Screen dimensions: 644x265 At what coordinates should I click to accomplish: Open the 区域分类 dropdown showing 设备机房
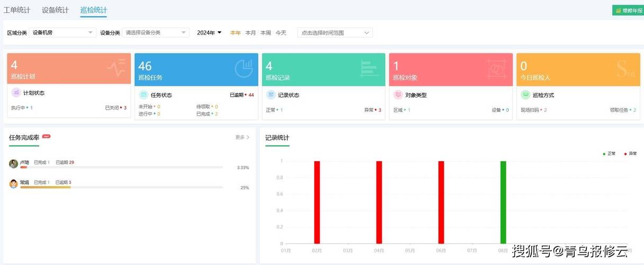[62, 32]
